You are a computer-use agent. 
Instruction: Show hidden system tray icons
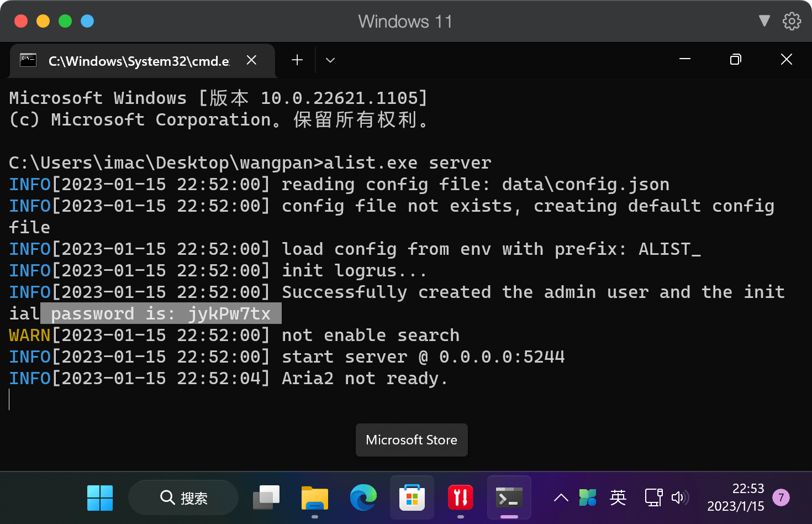click(x=561, y=497)
